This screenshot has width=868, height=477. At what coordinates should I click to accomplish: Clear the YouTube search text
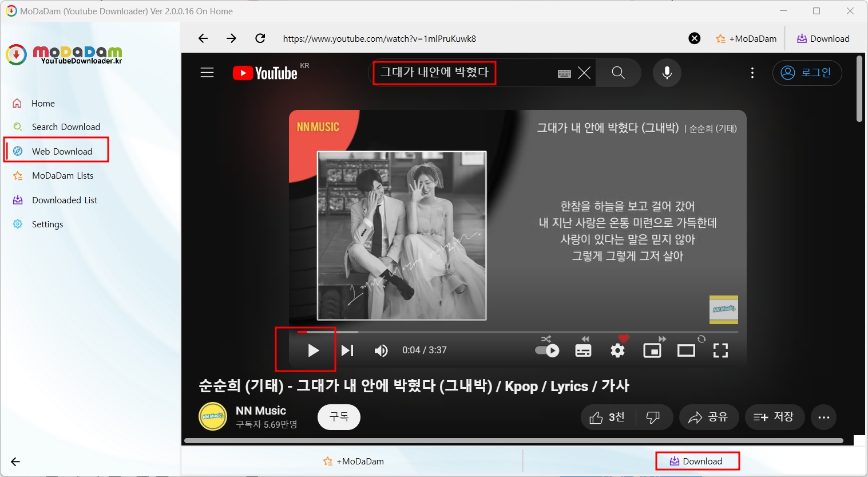(584, 73)
